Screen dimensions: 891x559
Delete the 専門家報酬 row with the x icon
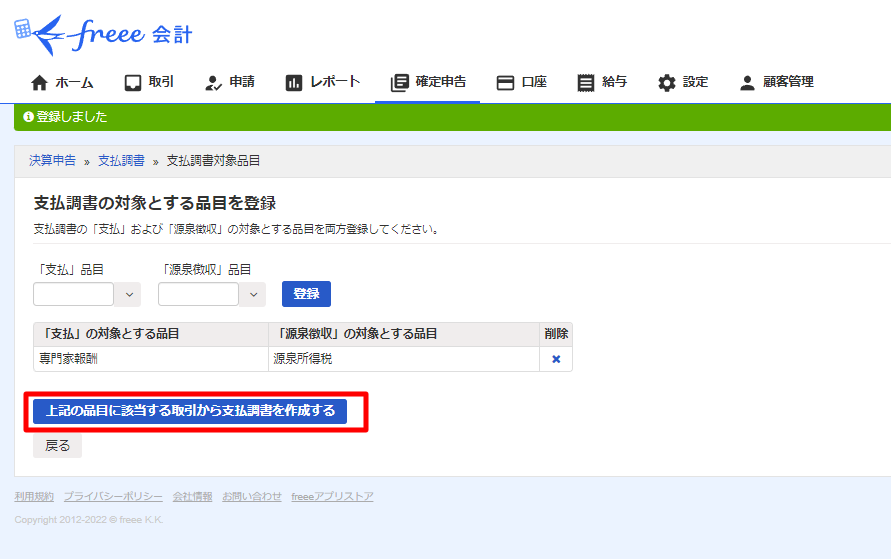[x=556, y=359]
